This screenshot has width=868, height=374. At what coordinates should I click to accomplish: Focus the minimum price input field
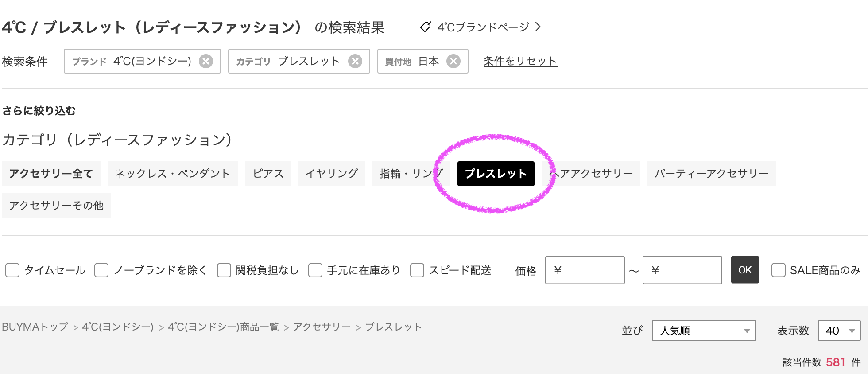[585, 270]
